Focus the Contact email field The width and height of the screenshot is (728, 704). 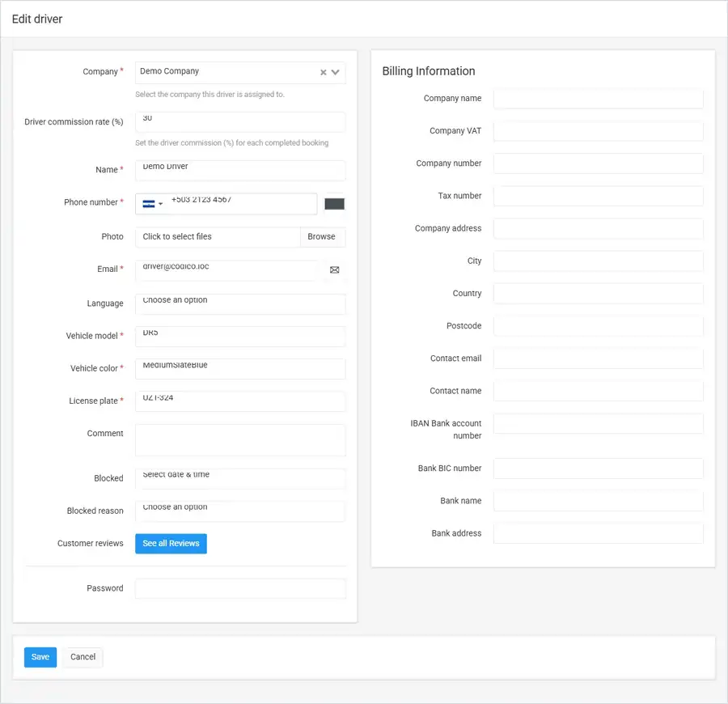(x=598, y=358)
